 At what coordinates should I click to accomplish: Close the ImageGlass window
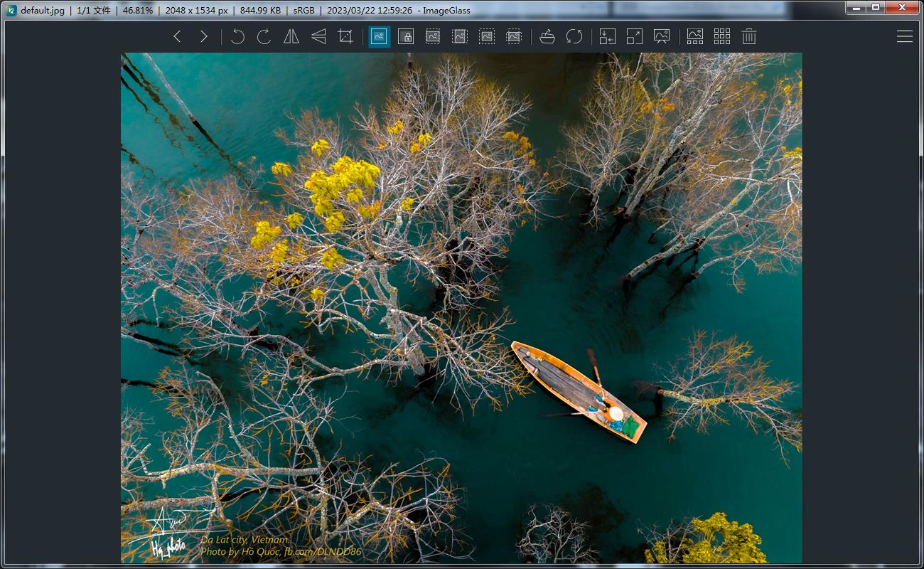[902, 7]
